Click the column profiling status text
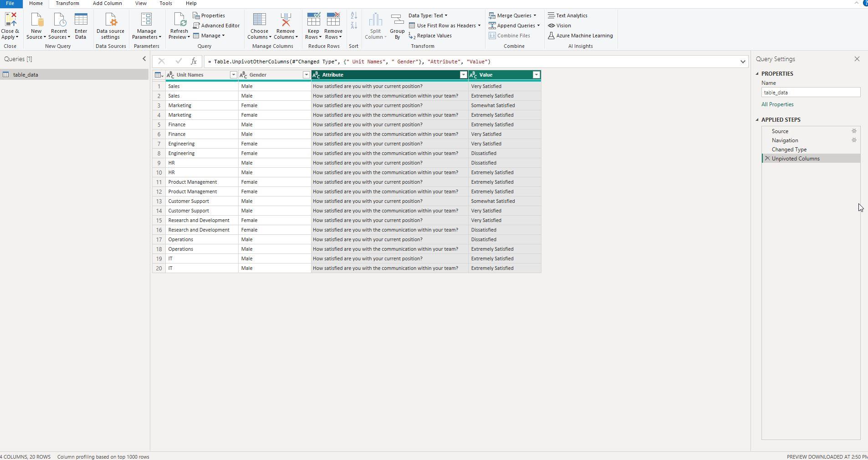Screen dimensions: 868x460 [103, 457]
